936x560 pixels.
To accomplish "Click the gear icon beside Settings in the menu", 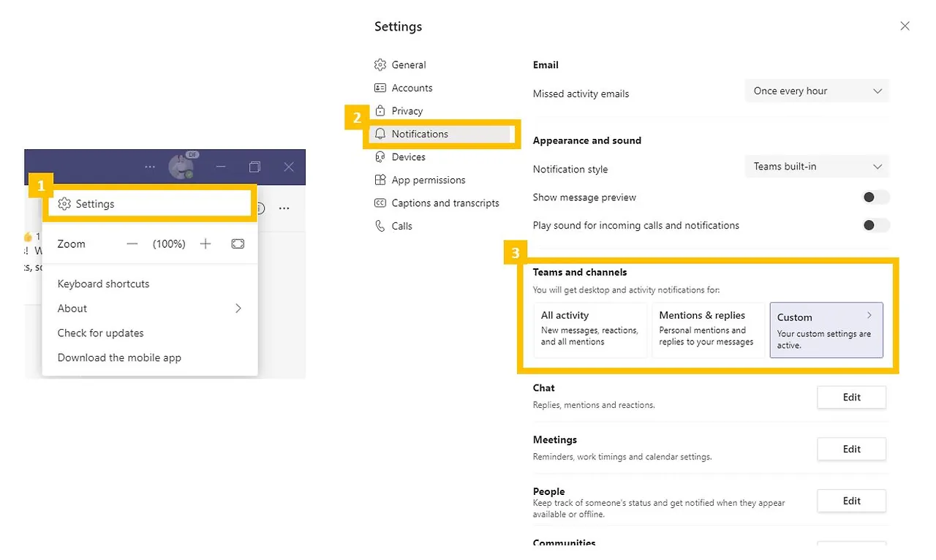I will click(64, 204).
